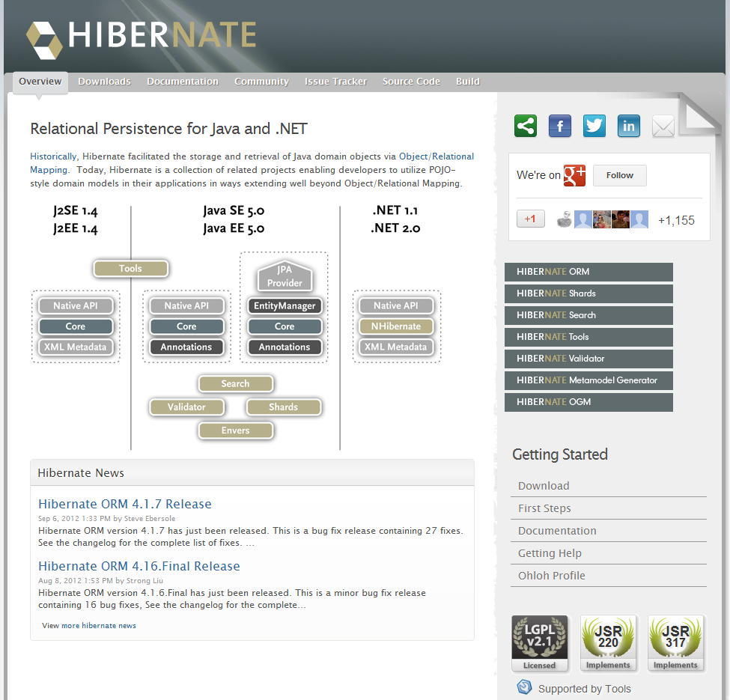Viewport: 730px width, 700px height.
Task: Click the Twitter share icon
Action: (594, 126)
